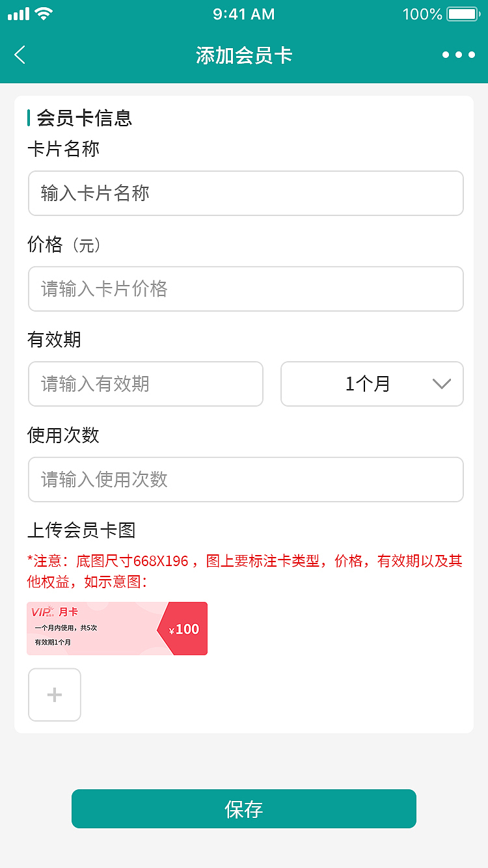
Task: Tap the plus icon to upload image
Action: tap(55, 695)
